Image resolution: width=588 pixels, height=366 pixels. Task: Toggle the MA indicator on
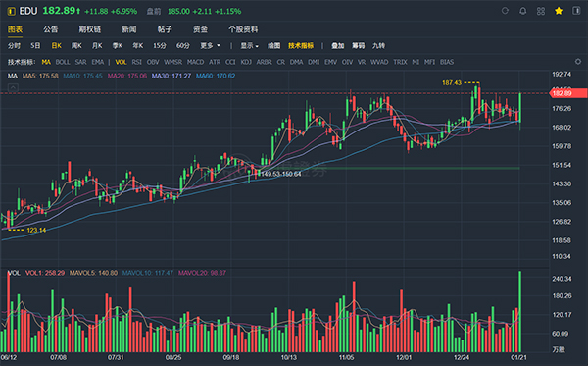point(46,62)
